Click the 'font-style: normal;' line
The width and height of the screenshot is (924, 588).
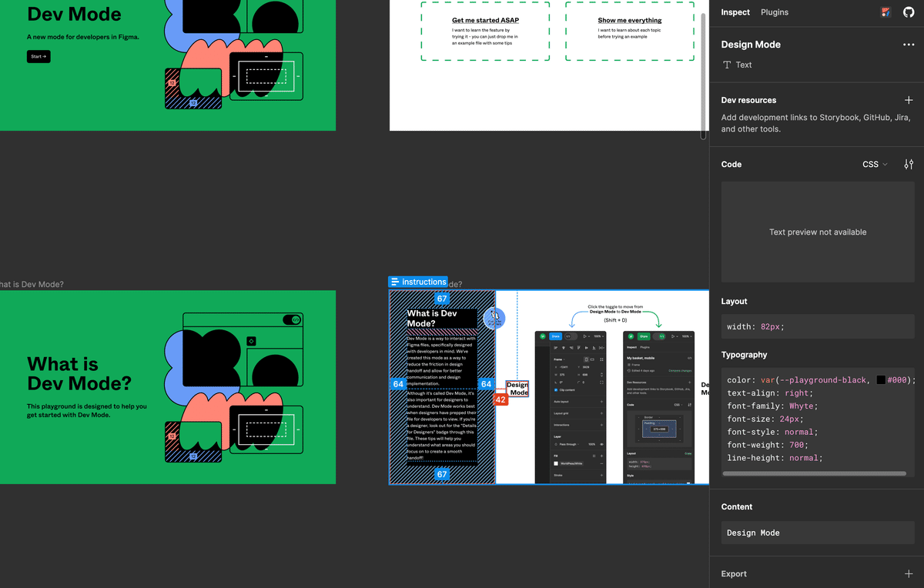click(x=772, y=432)
